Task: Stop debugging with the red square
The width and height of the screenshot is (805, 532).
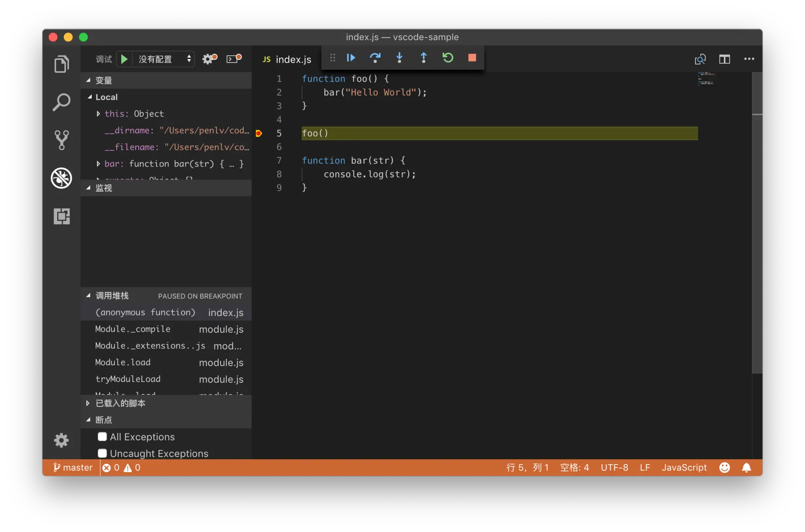Action: [472, 58]
